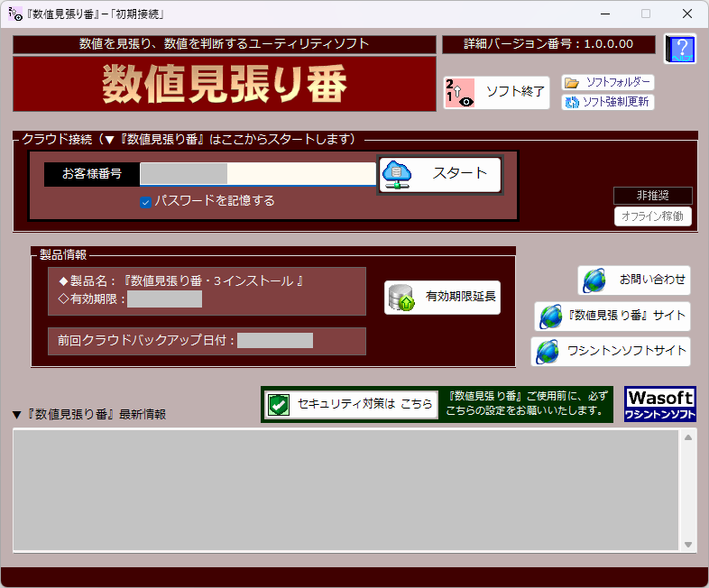Click the app icon in title bar
709x588 pixels.
coord(15,14)
